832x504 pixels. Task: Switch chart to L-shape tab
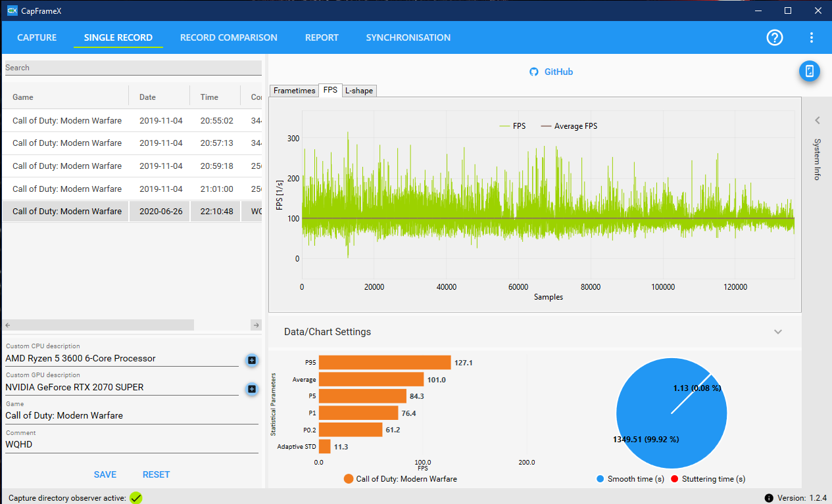[359, 91]
